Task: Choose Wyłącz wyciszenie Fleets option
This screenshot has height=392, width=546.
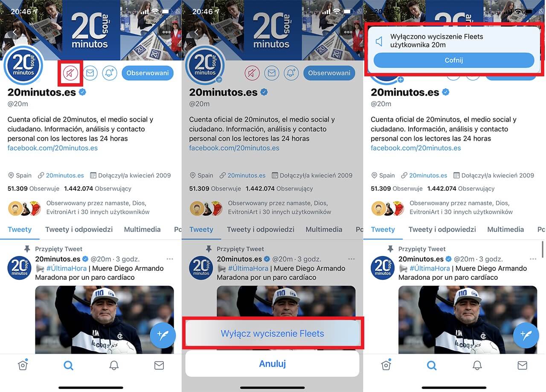Action: (x=273, y=334)
